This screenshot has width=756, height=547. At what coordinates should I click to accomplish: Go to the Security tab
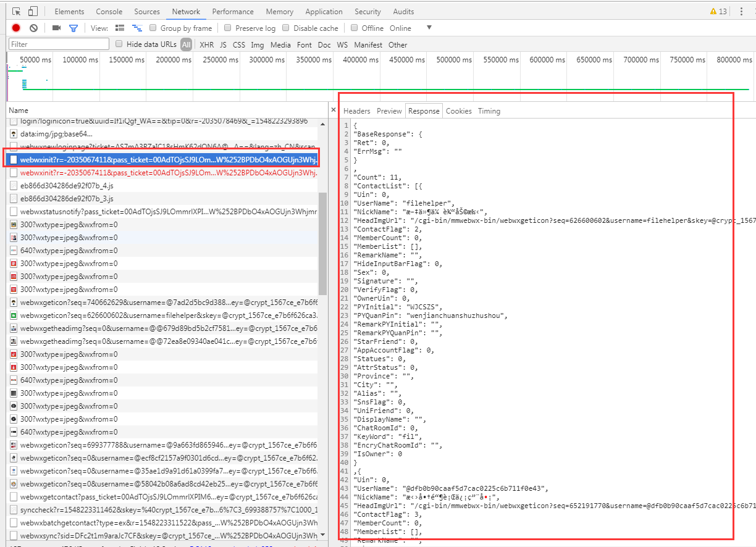367,12
